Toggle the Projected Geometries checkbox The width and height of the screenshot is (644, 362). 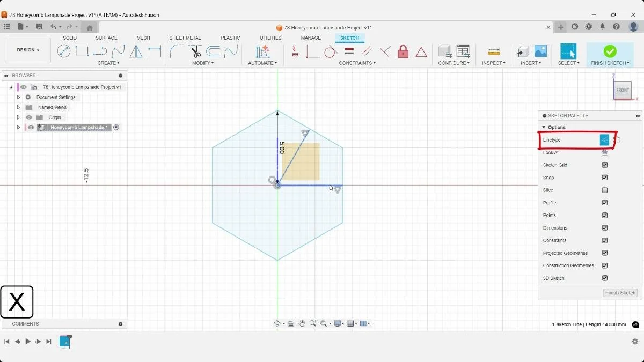(605, 253)
